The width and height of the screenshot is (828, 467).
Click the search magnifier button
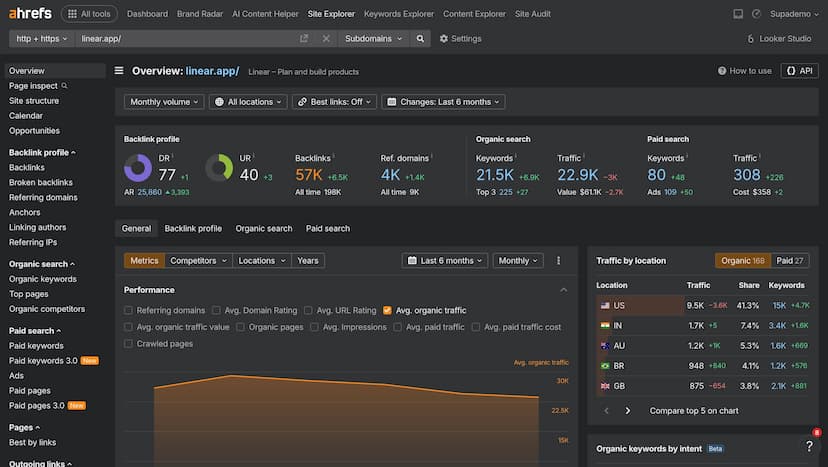click(420, 39)
